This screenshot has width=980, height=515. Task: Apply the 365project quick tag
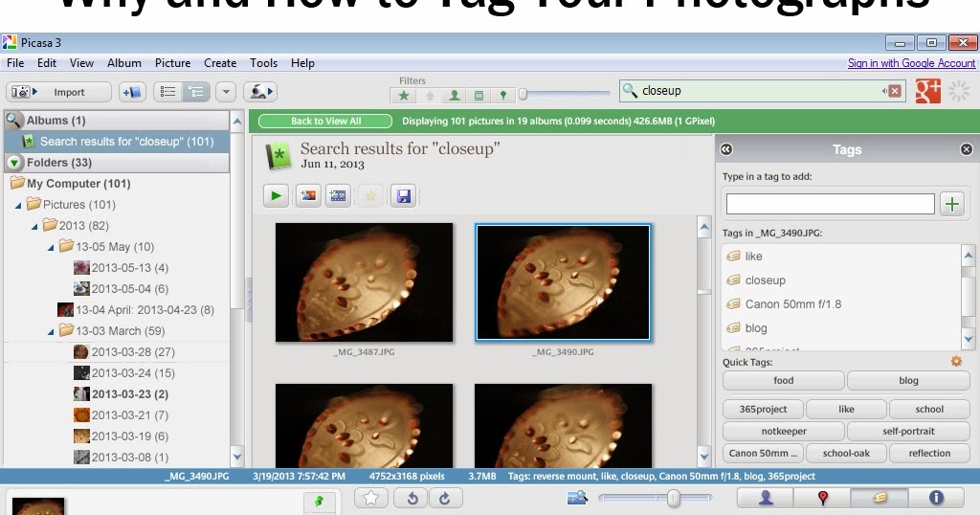point(763,410)
